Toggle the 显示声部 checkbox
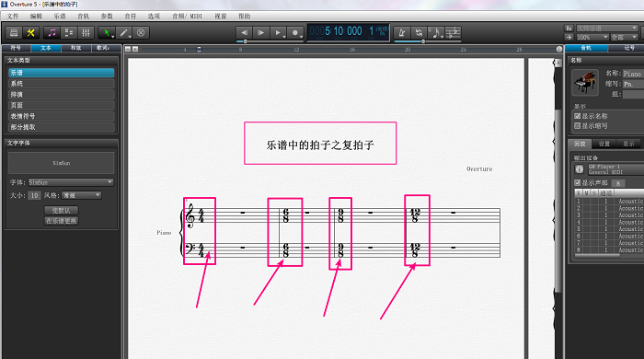Image resolution: width=644 pixels, height=359 pixels. point(577,182)
